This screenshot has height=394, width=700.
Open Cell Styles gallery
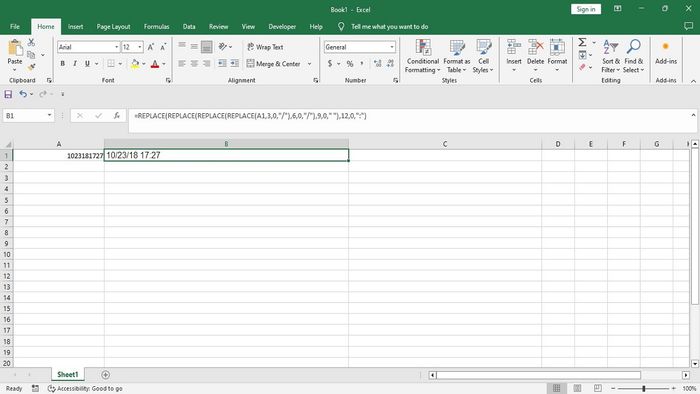[x=483, y=56]
